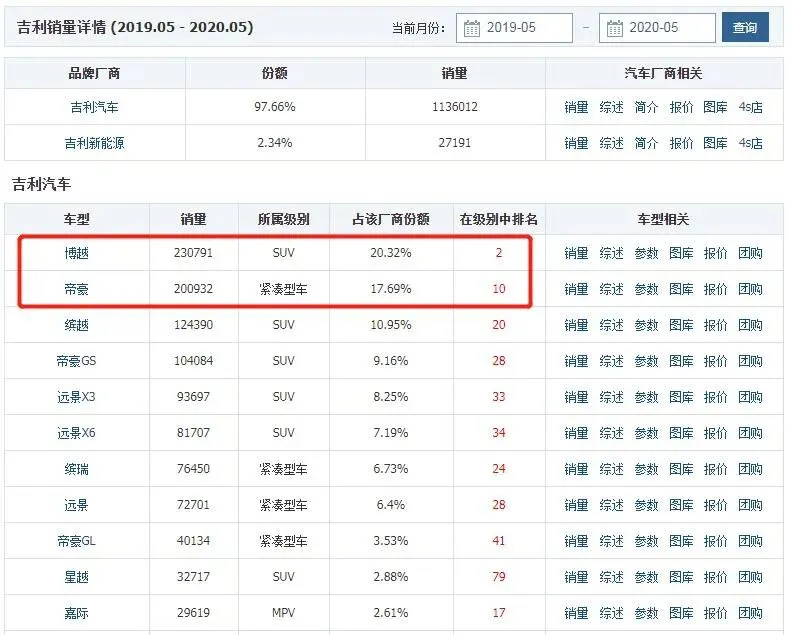Screen dimensions: 790x635
Task: Open the 博越 model link
Action: 77,253
